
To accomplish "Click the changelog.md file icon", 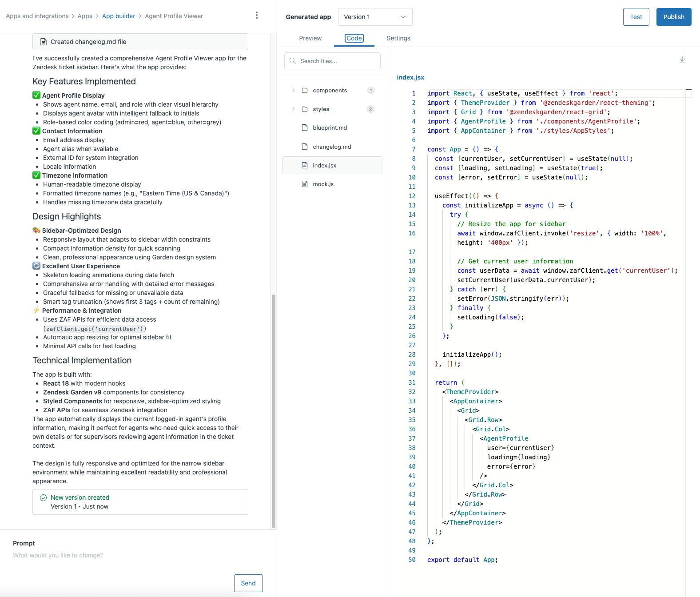I will 305,147.
